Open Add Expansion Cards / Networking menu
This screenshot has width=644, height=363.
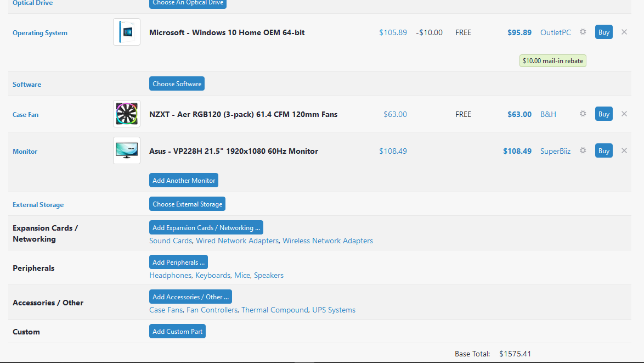(206, 227)
